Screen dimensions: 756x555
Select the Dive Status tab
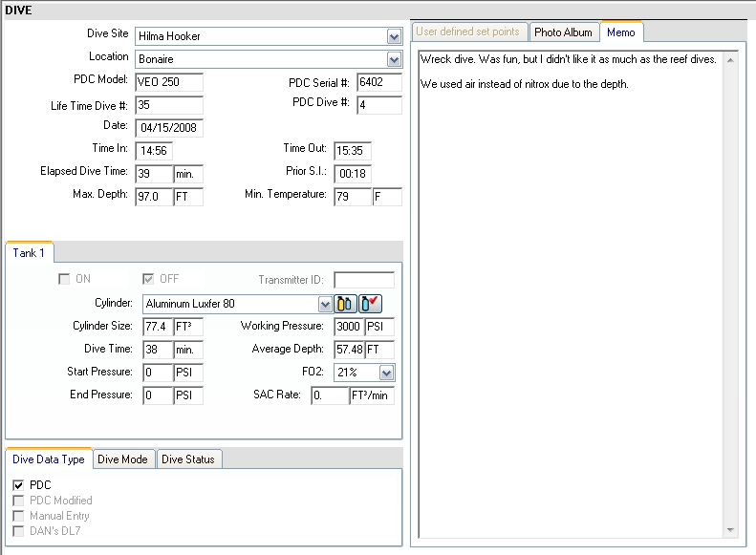tap(189, 459)
